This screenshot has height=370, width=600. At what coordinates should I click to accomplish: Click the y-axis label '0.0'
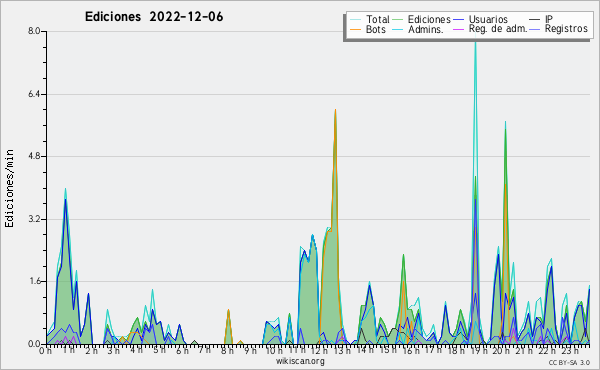tap(34, 344)
